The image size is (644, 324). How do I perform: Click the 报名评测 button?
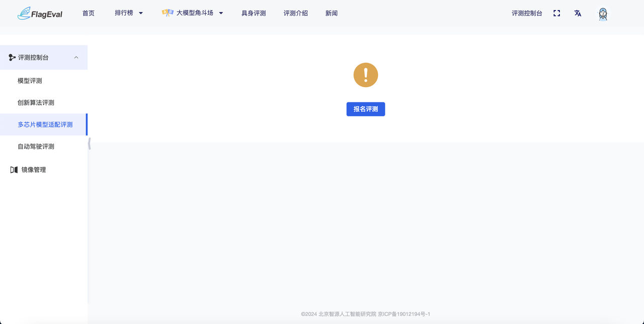tap(366, 109)
